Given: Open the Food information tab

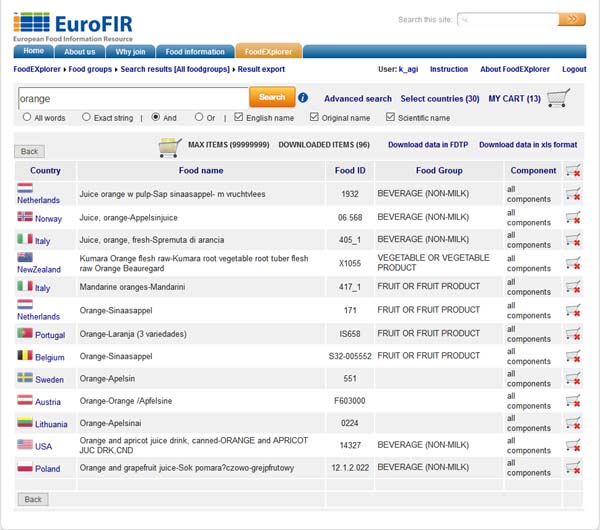Looking at the screenshot, I should (x=195, y=51).
